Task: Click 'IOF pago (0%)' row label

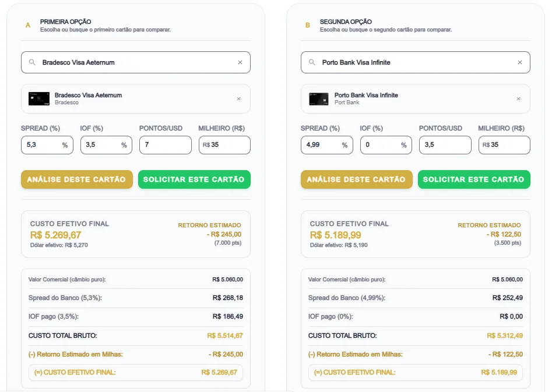Action: click(x=331, y=316)
